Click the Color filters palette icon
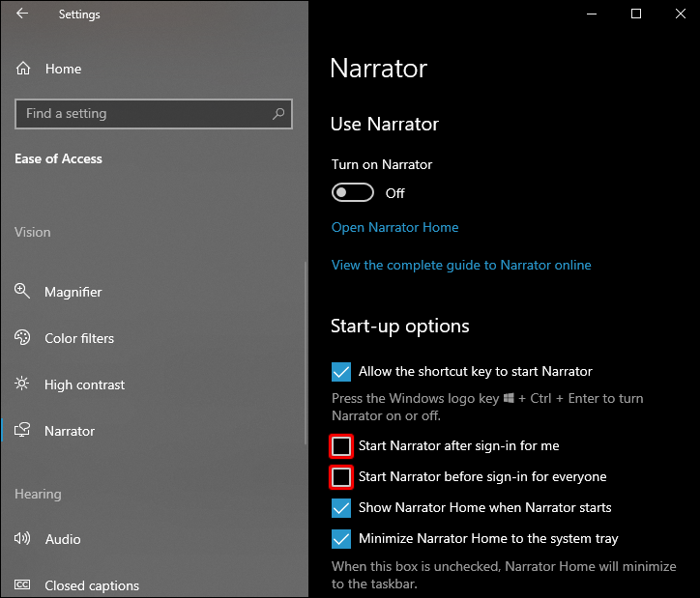This screenshot has height=598, width=700. coord(23,338)
